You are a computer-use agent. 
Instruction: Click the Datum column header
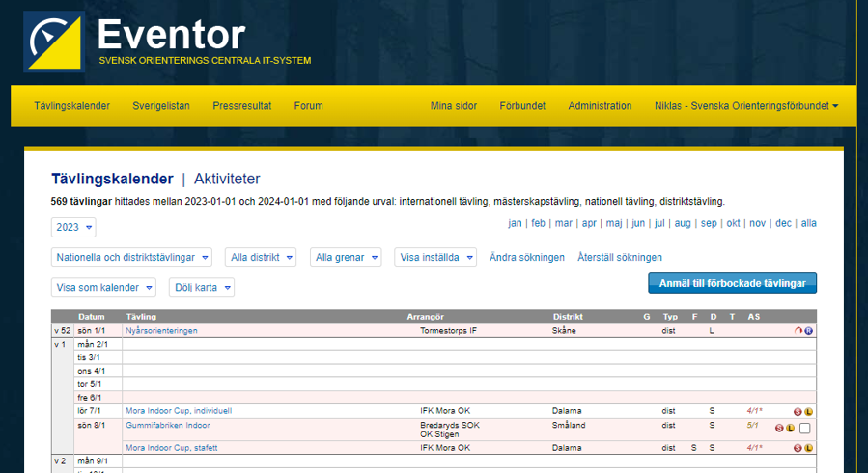92,317
